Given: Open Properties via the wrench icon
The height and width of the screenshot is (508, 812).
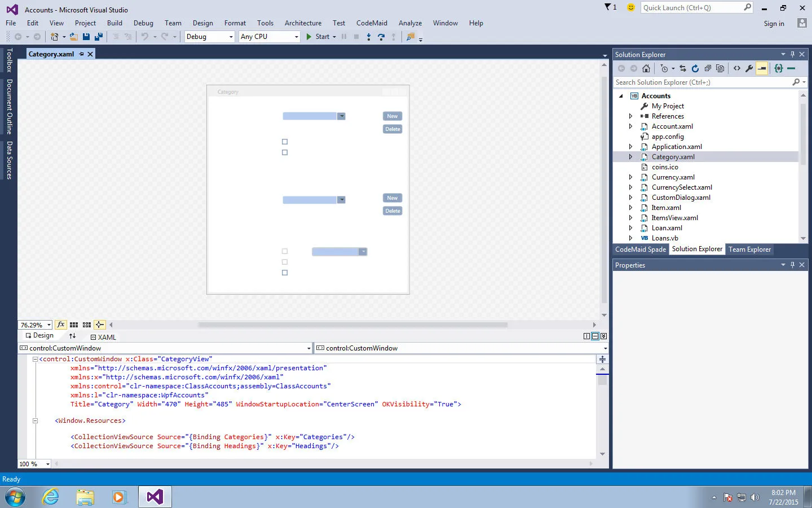Looking at the screenshot, I should [749, 68].
